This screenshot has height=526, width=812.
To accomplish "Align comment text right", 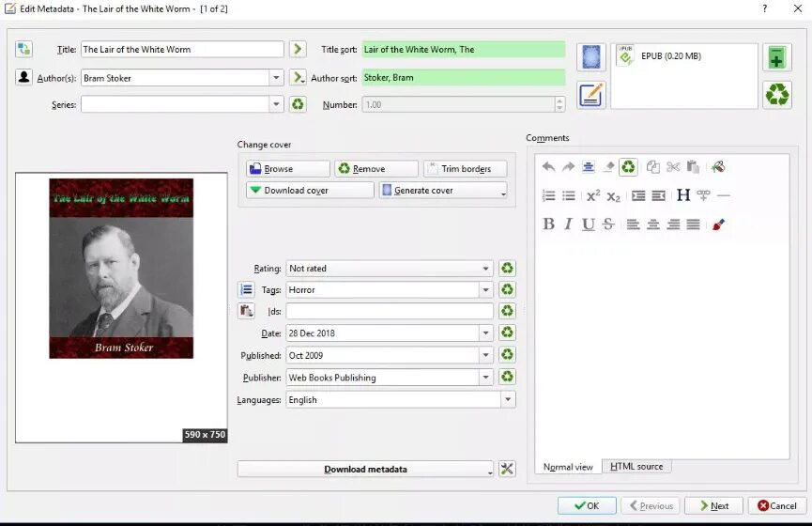I will (x=673, y=224).
